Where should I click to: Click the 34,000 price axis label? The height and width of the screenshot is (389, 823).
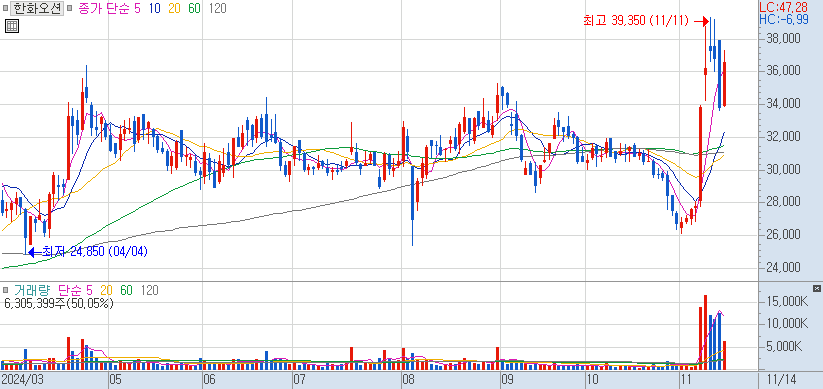pos(785,104)
